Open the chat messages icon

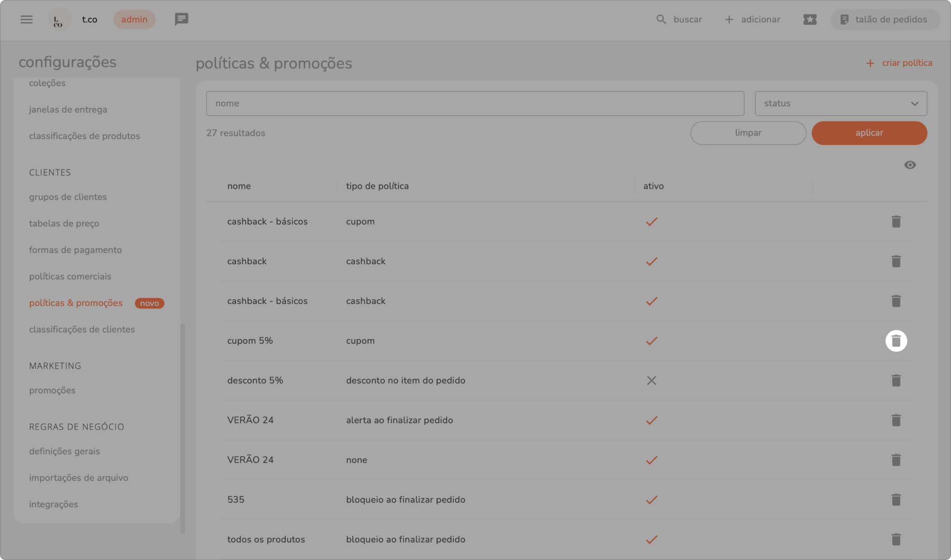click(x=181, y=19)
